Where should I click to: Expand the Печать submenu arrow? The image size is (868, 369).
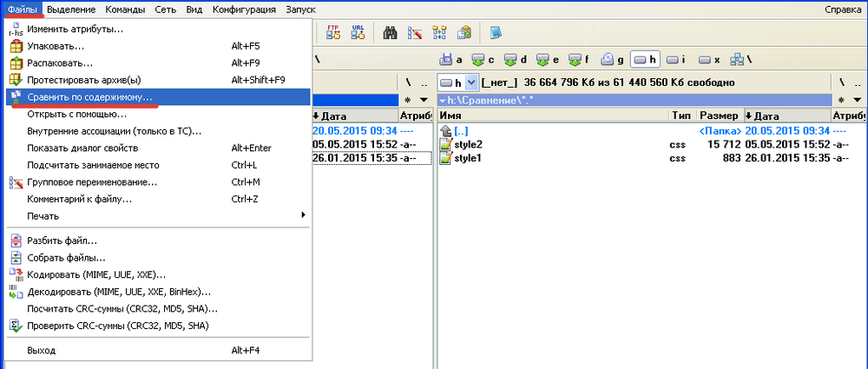coord(303,214)
